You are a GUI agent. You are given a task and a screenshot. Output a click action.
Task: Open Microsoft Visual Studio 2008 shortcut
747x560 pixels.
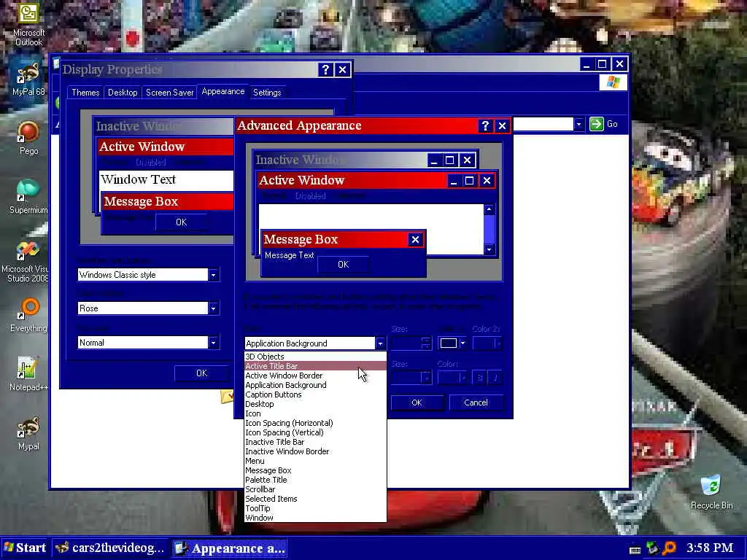25,262
